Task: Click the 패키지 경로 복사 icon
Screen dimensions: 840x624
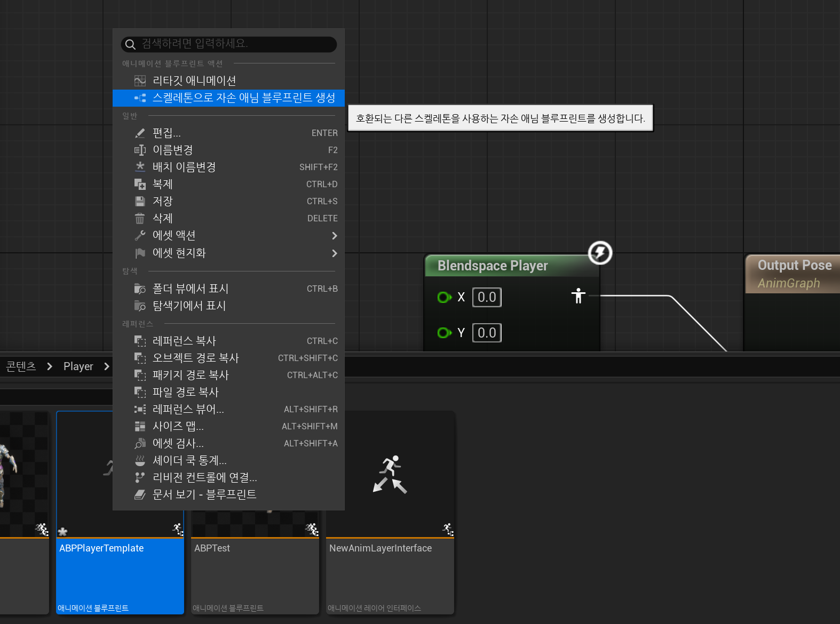Action: coord(140,375)
